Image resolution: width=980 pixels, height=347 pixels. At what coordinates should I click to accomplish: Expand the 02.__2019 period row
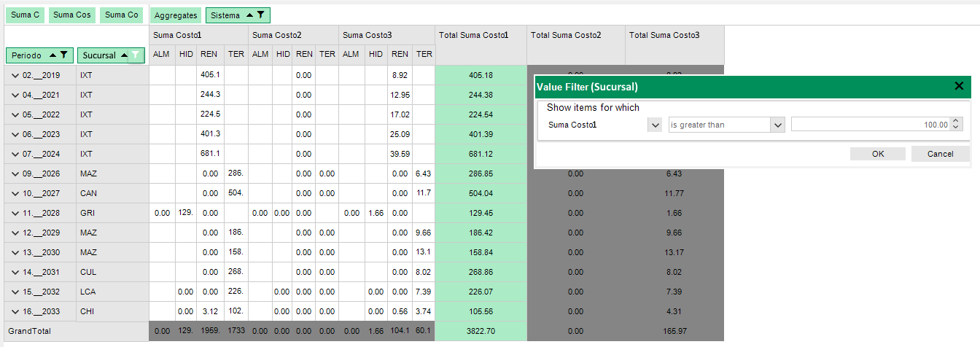[15, 75]
